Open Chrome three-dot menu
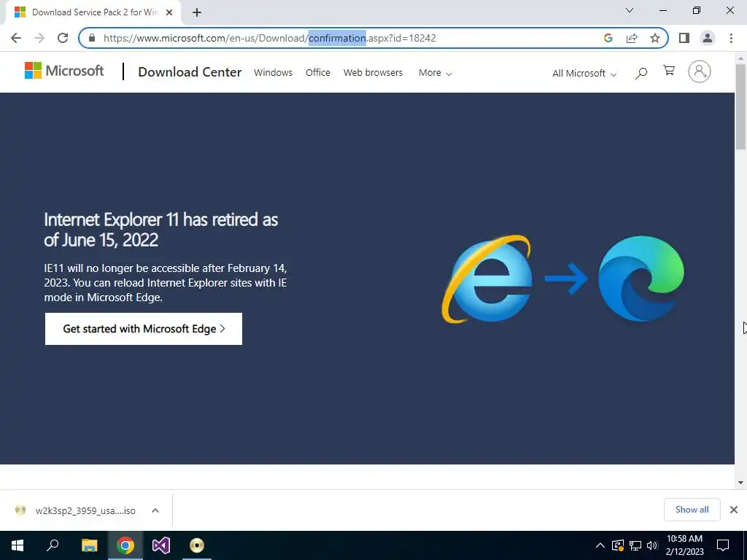The image size is (747, 560). [x=731, y=38]
